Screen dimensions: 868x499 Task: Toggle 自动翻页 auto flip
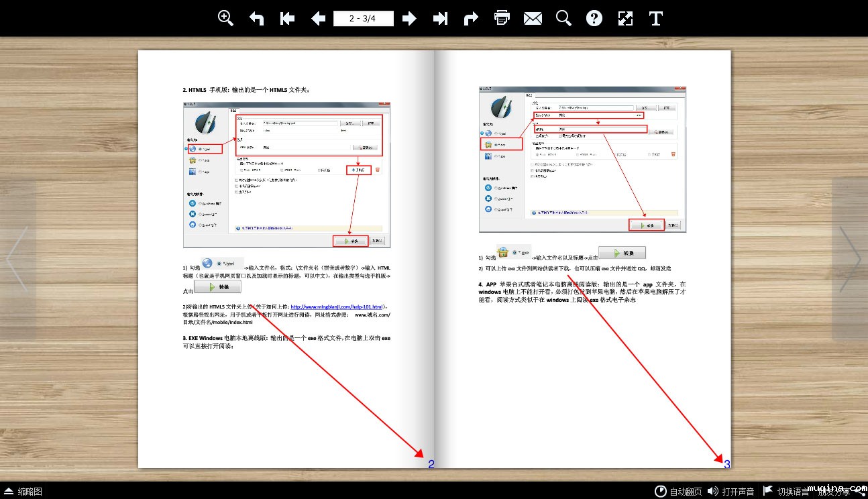[679, 492]
